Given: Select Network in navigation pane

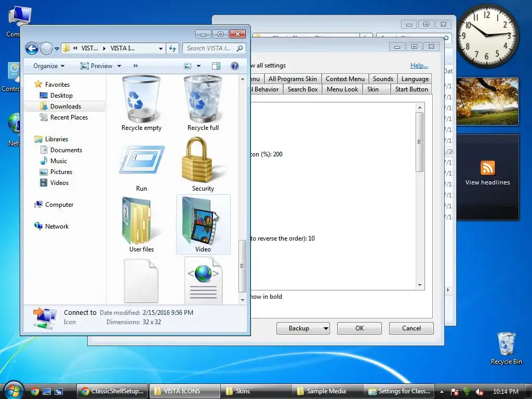Looking at the screenshot, I should click(51, 227).
